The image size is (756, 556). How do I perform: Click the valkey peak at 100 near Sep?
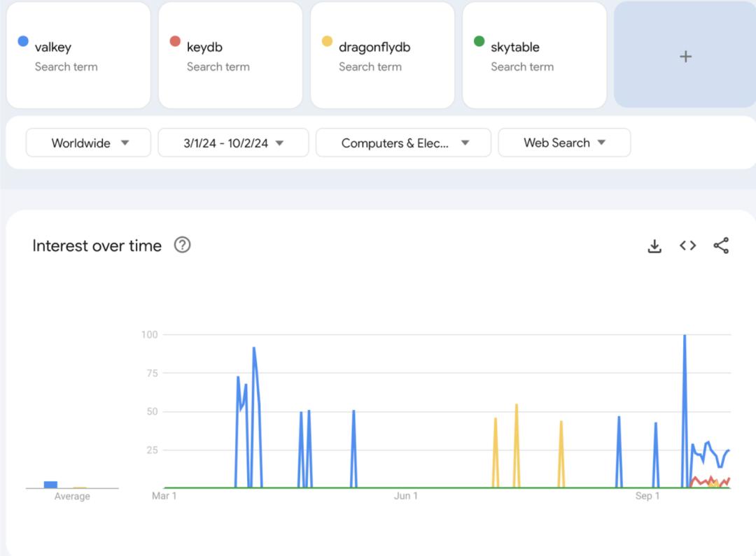pos(685,335)
